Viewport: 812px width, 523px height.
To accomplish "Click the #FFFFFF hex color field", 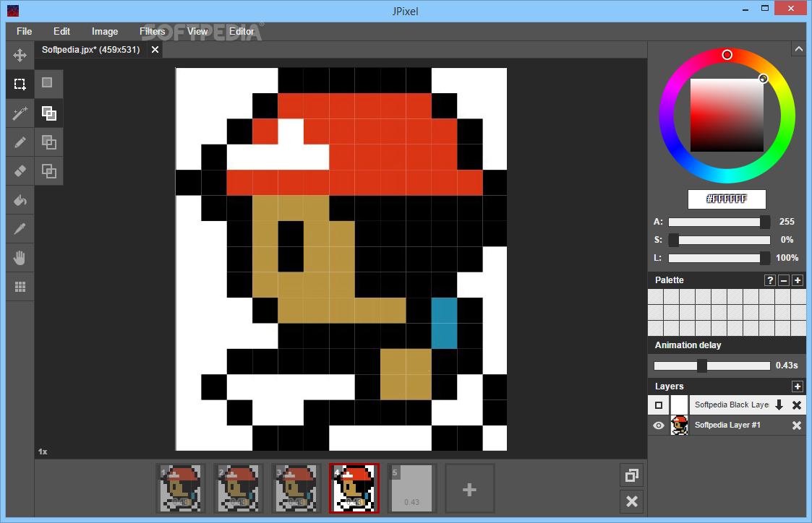I will [727, 199].
